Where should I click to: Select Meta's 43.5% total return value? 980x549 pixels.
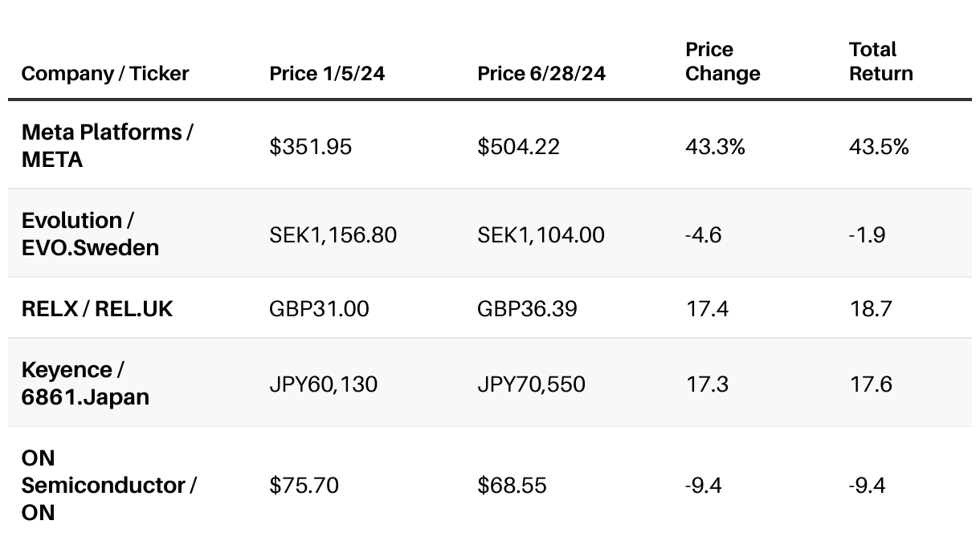point(879,147)
